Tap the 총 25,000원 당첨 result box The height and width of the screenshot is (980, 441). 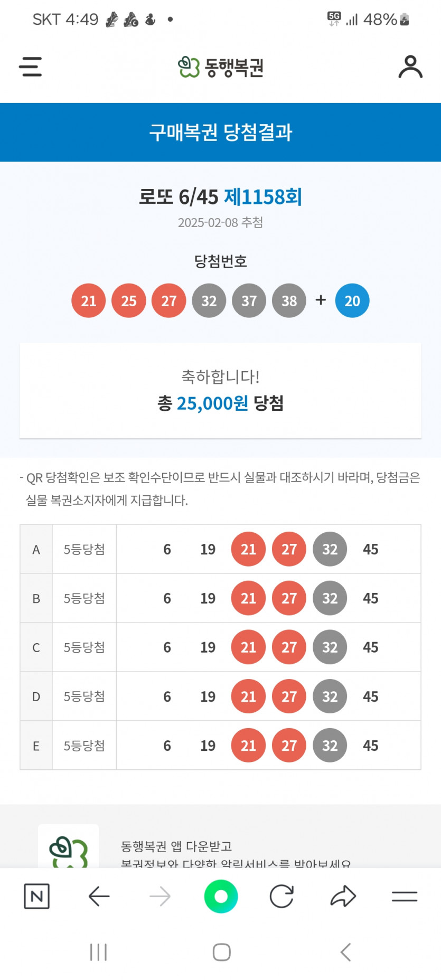click(x=221, y=391)
